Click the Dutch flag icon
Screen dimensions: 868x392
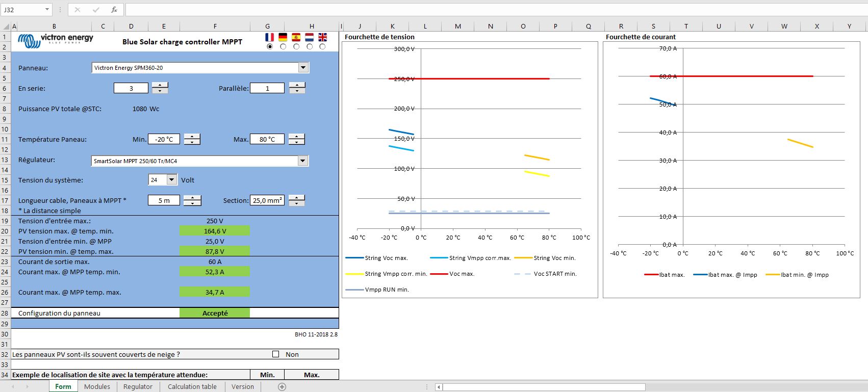[310, 37]
